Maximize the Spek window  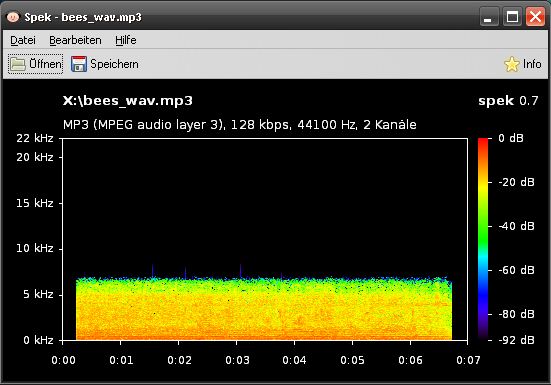[512, 17]
